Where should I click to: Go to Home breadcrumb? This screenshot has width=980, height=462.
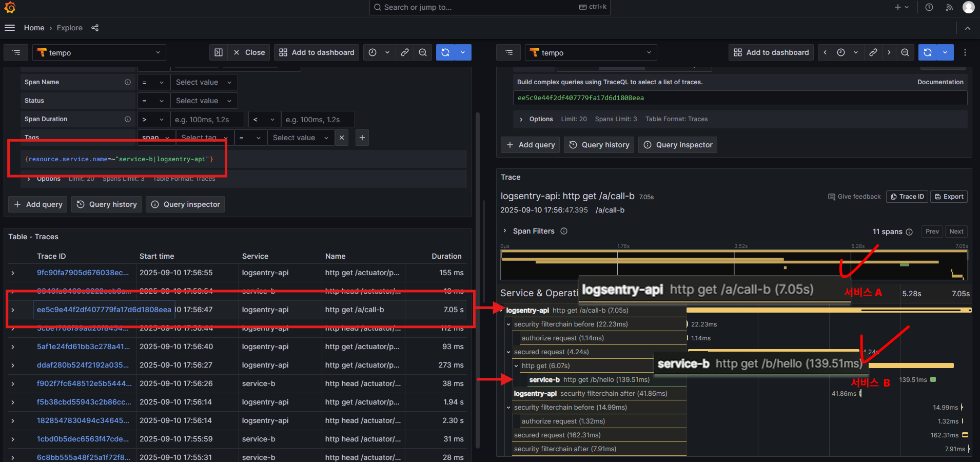[34, 28]
